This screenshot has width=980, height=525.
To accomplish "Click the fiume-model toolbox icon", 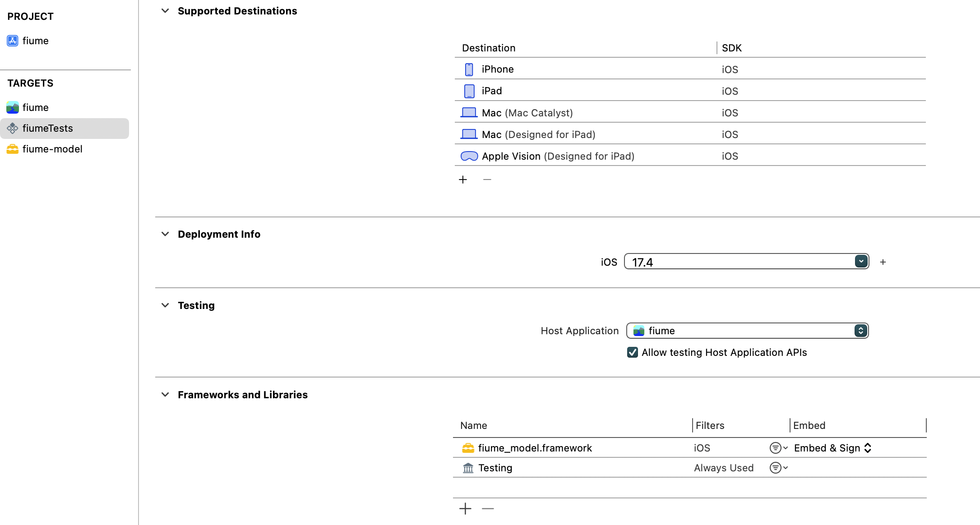I will pos(13,149).
